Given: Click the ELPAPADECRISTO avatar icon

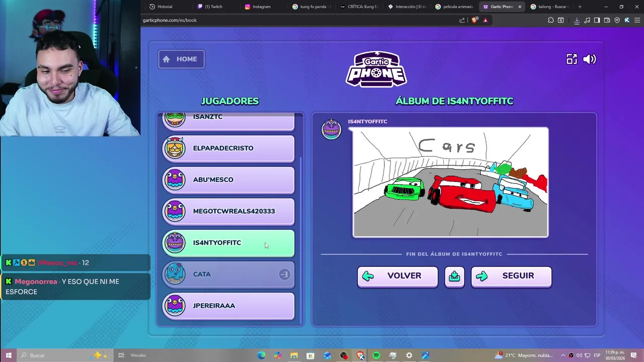Looking at the screenshot, I should point(175,148).
